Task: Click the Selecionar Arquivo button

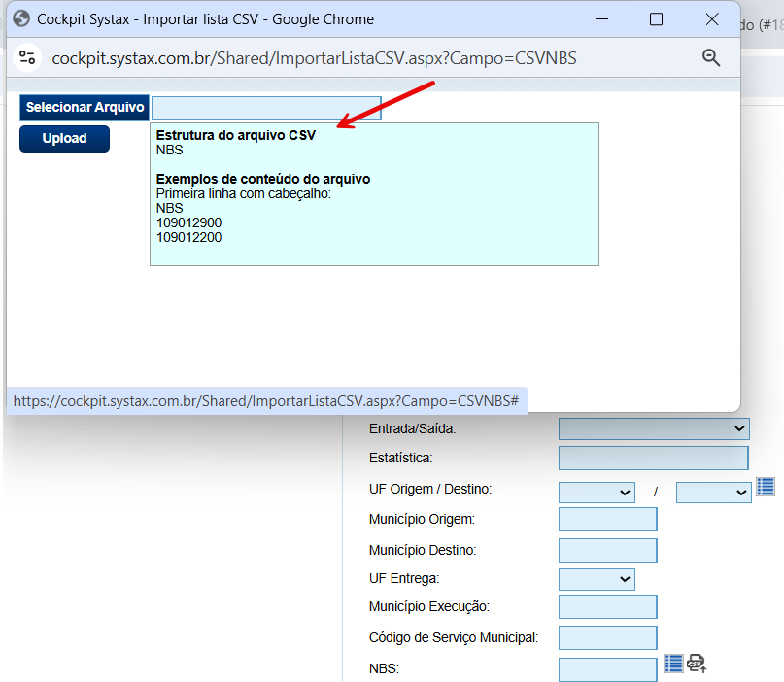Action: (x=85, y=108)
